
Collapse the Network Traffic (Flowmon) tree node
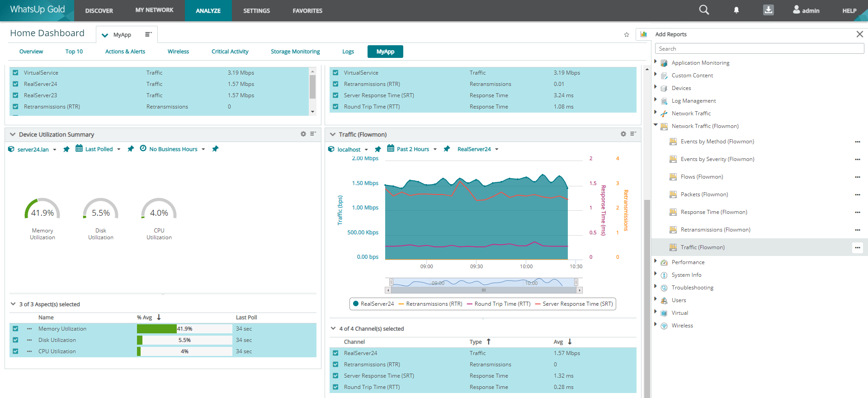656,125
